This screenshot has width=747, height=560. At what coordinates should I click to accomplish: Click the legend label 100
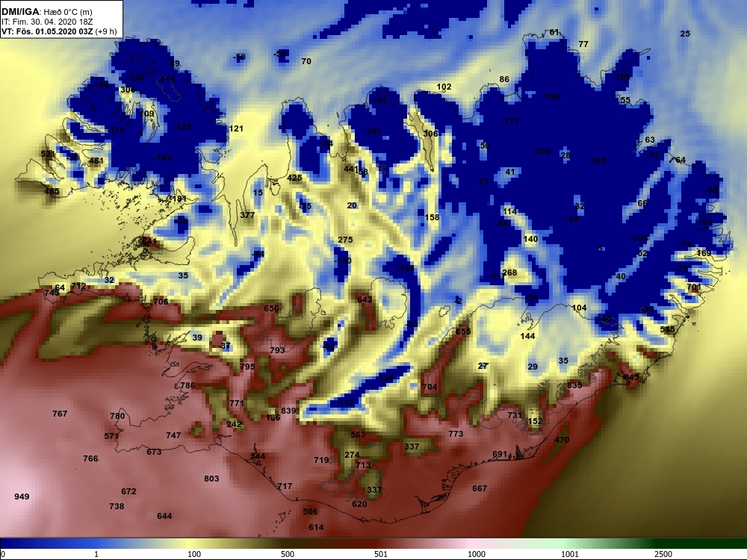(x=194, y=554)
